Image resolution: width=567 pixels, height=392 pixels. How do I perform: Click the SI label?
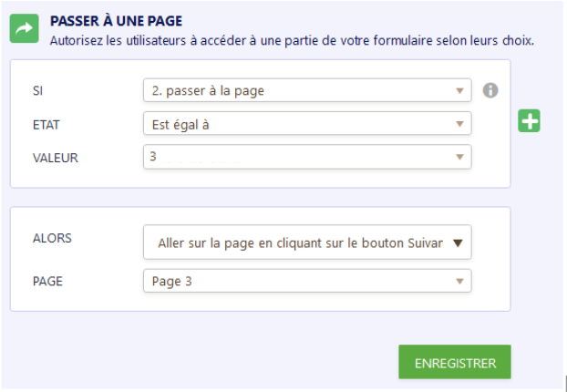(37, 92)
